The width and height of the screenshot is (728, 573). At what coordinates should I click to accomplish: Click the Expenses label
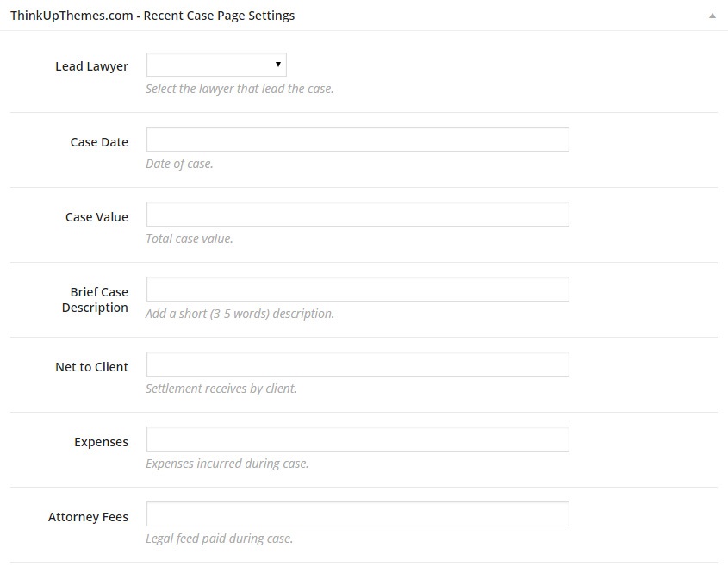pyautogui.click(x=101, y=442)
